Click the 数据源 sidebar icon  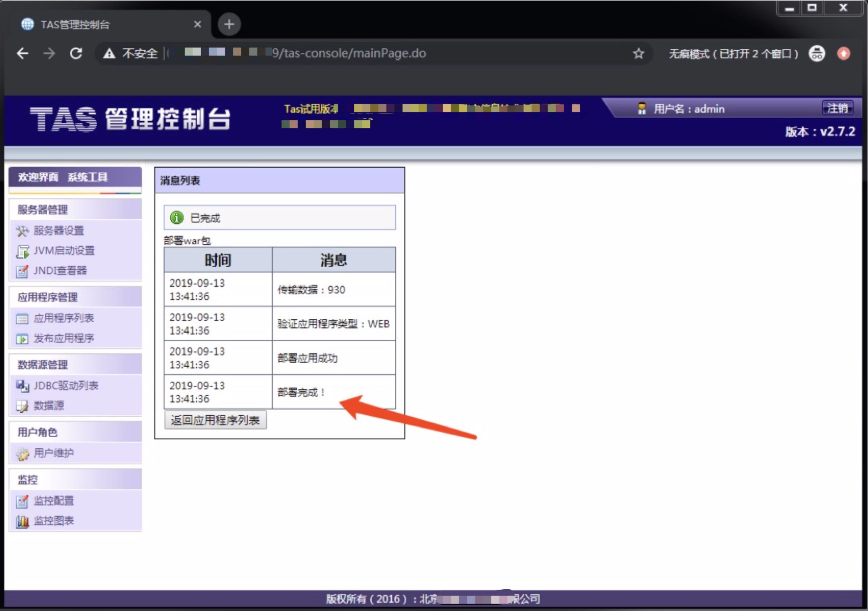click(22, 406)
